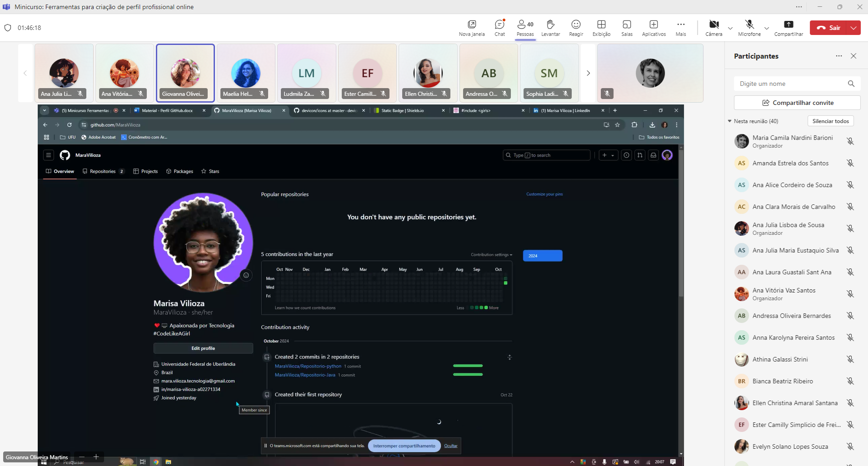Open the Teams Chat panel
Viewport: 868px width, 466px height.
click(x=499, y=28)
